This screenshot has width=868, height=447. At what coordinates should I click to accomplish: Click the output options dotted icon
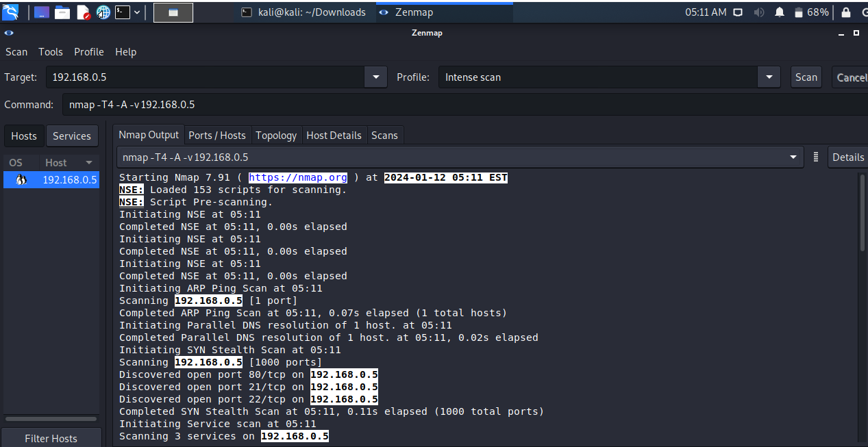click(816, 157)
